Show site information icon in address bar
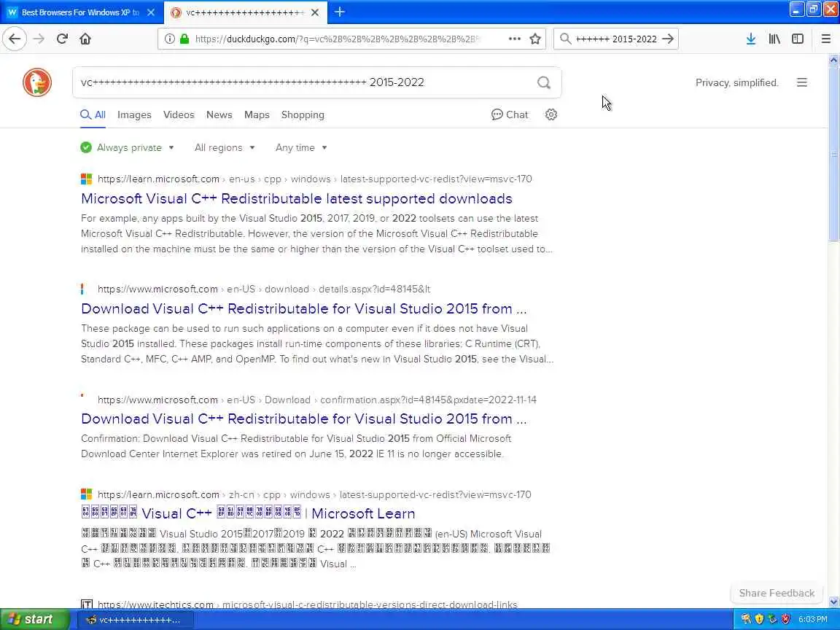 pos(169,39)
